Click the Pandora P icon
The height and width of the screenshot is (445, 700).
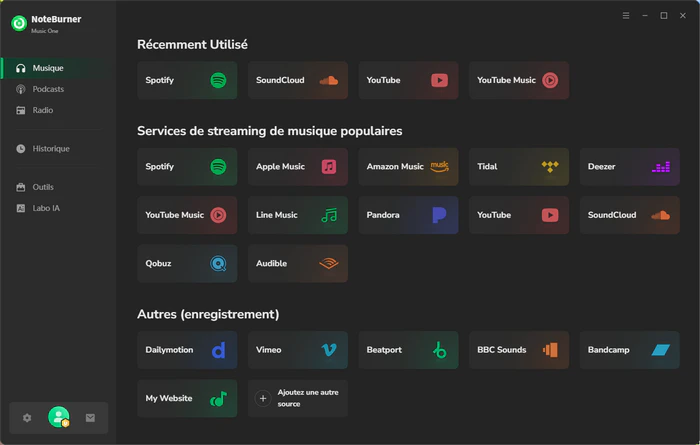[x=439, y=215]
